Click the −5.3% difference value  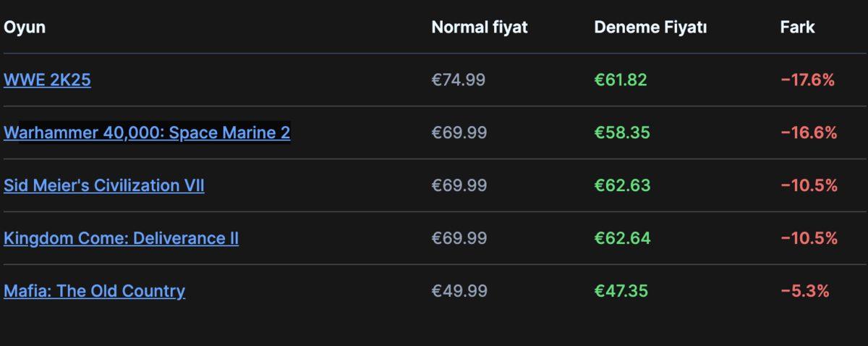(x=804, y=291)
